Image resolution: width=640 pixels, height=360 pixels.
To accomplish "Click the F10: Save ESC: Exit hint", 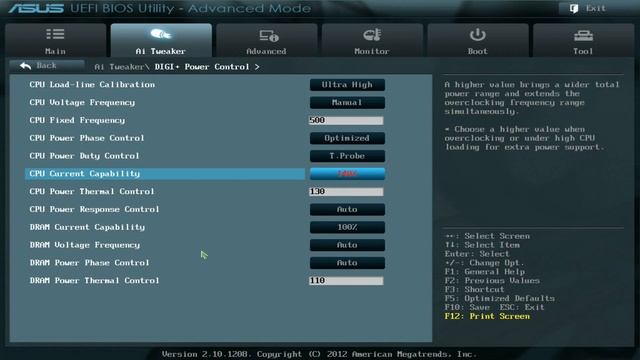I will [x=495, y=307].
